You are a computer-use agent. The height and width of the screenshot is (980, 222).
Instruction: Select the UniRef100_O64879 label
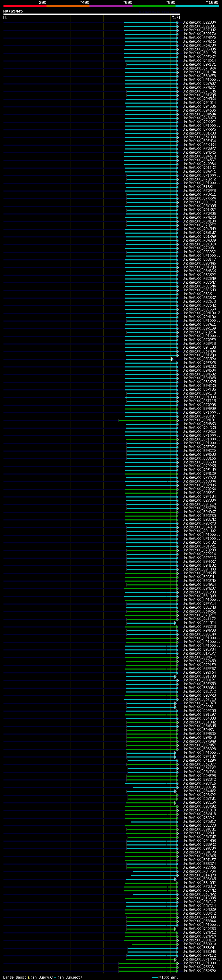click(x=199, y=527)
